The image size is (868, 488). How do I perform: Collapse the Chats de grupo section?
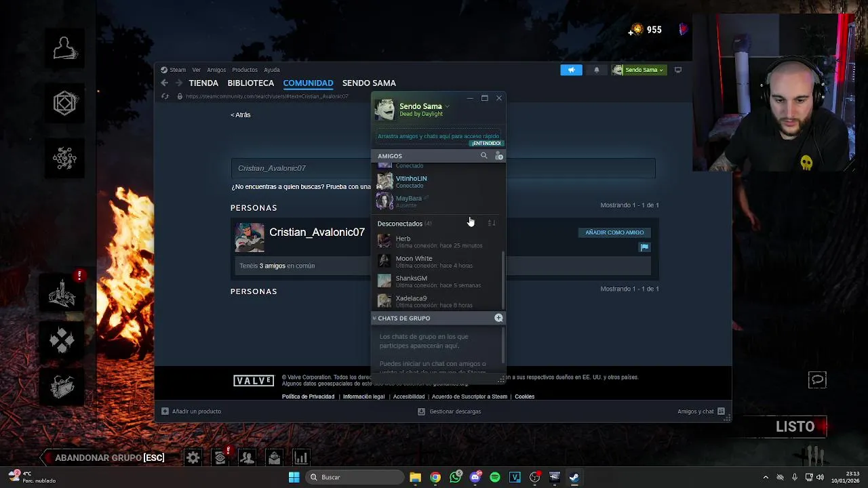point(374,318)
